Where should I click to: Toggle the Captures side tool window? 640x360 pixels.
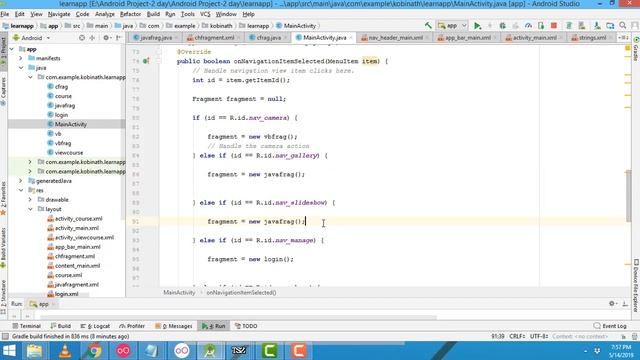tap(3, 91)
